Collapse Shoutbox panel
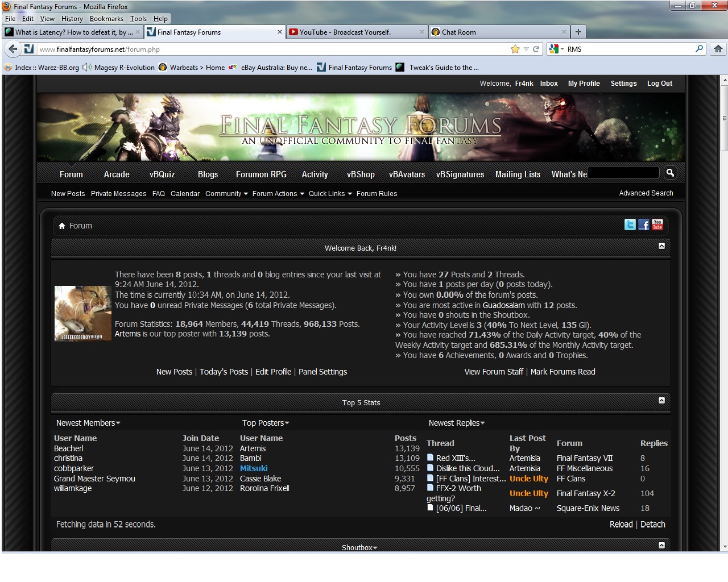728x582 pixels. click(661, 546)
